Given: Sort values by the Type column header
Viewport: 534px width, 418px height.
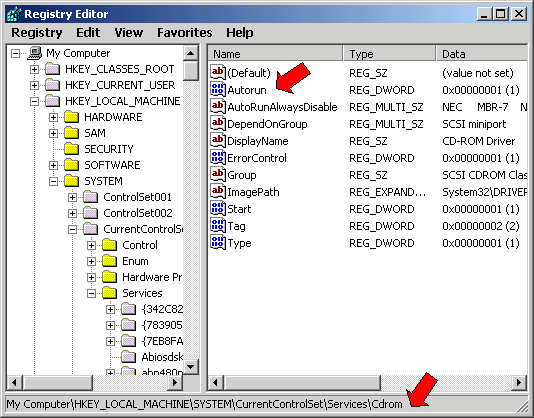Looking at the screenshot, I should [390, 54].
